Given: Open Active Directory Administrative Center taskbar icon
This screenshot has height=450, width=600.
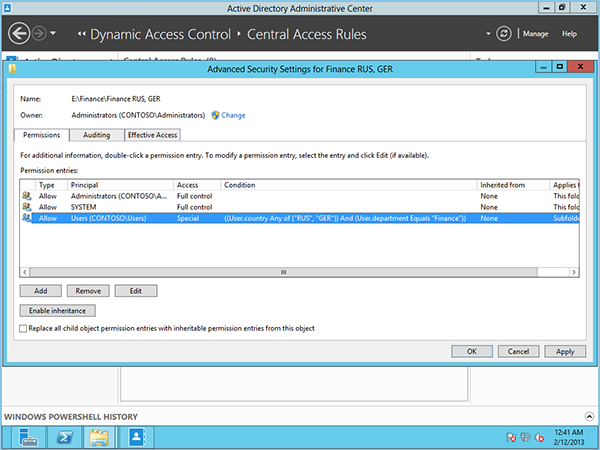Looking at the screenshot, I should pyautogui.click(x=137, y=437).
